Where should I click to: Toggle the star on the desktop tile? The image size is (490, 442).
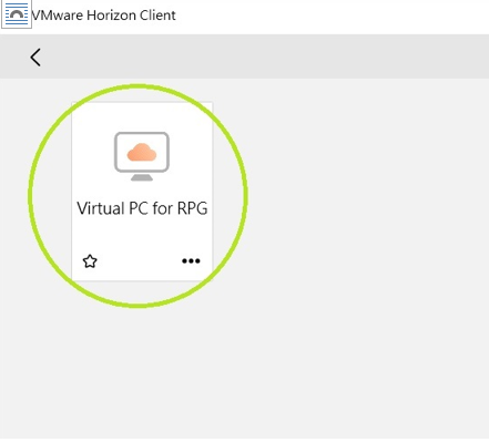point(90,261)
